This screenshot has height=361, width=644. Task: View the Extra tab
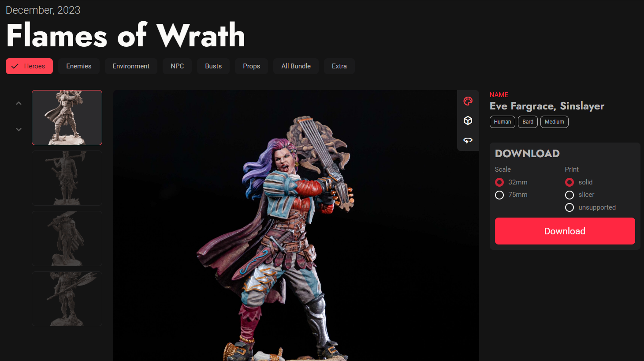pos(339,66)
